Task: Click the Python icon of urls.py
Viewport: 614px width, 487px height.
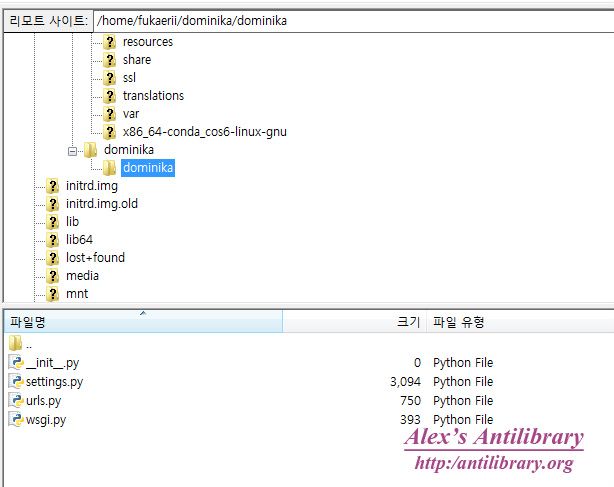Action: point(16,400)
